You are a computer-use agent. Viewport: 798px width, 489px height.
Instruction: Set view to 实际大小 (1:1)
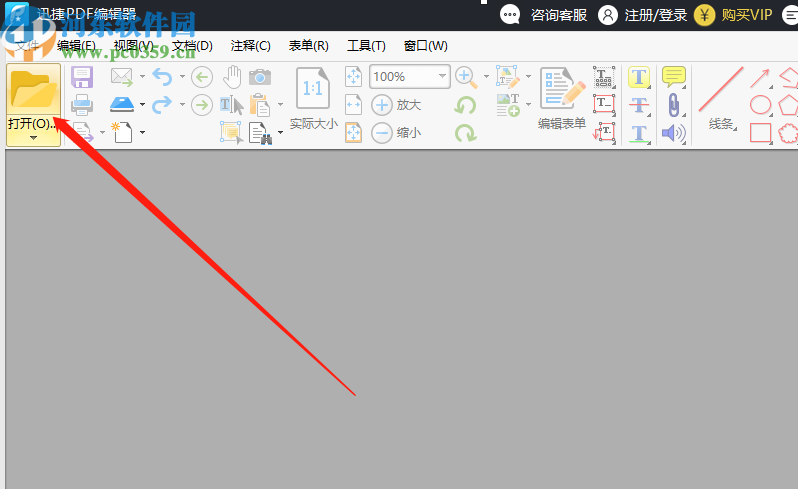[x=314, y=99]
